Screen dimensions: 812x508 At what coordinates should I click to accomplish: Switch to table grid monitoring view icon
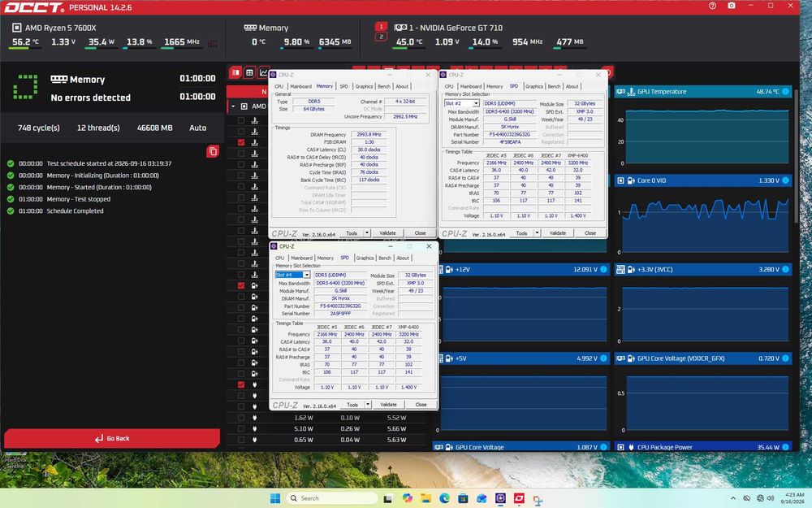pos(249,72)
